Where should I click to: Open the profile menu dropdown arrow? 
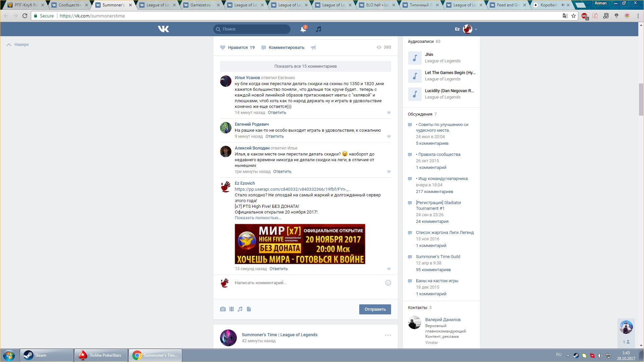point(476,29)
